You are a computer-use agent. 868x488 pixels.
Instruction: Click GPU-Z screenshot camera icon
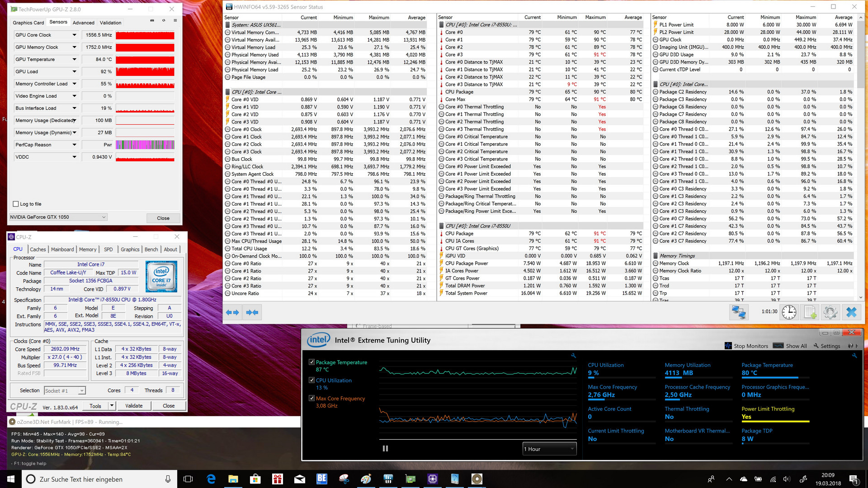coord(152,20)
